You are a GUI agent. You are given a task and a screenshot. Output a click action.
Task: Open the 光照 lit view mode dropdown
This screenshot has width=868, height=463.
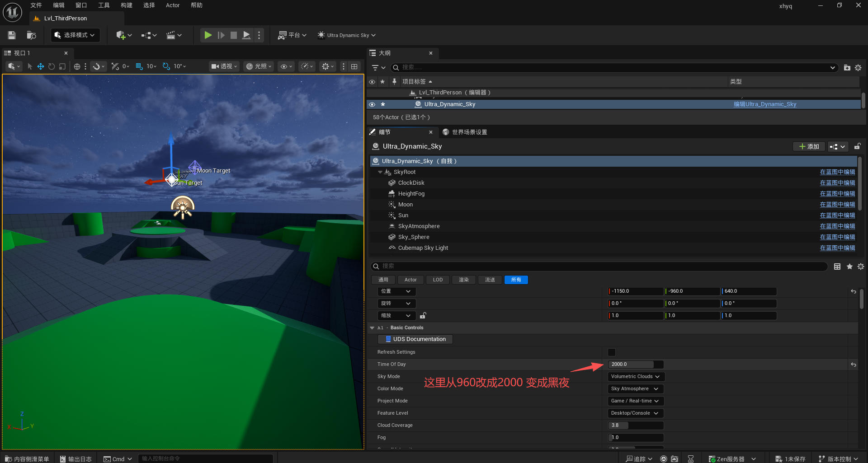click(x=259, y=66)
